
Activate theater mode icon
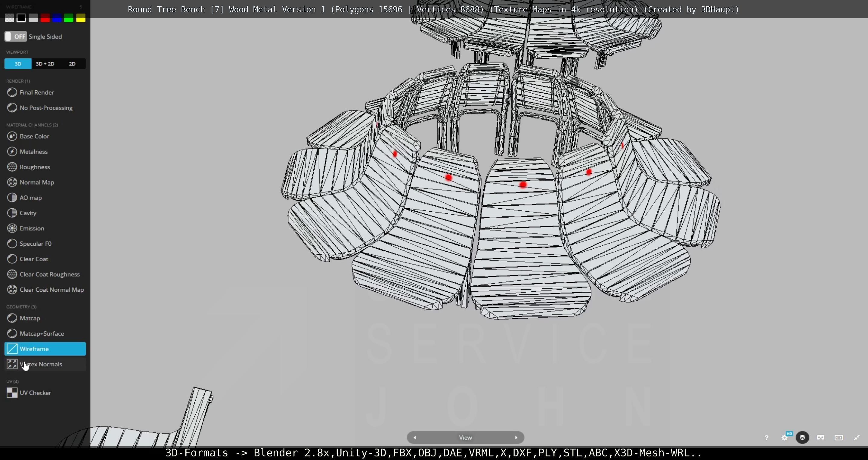click(839, 437)
